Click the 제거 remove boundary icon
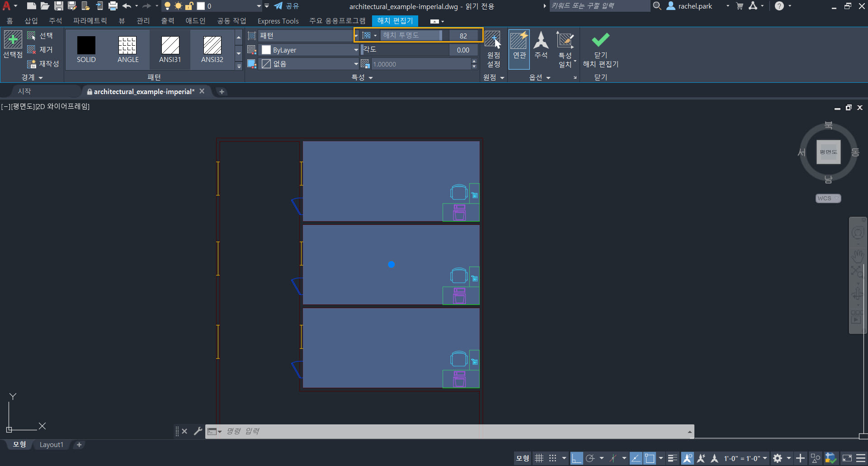The width and height of the screenshot is (868, 466). (40, 50)
